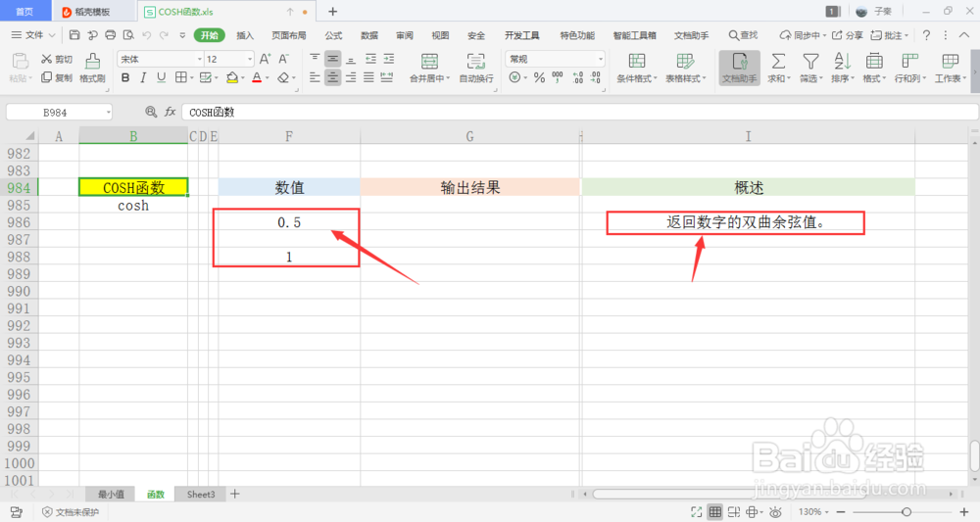Open Print Preview icon
The height and width of the screenshot is (522, 980).
(128, 35)
